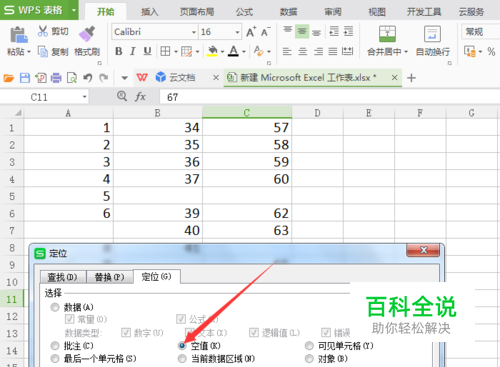Click the open folder icon
The height and width of the screenshot is (367, 500).
tap(9, 78)
